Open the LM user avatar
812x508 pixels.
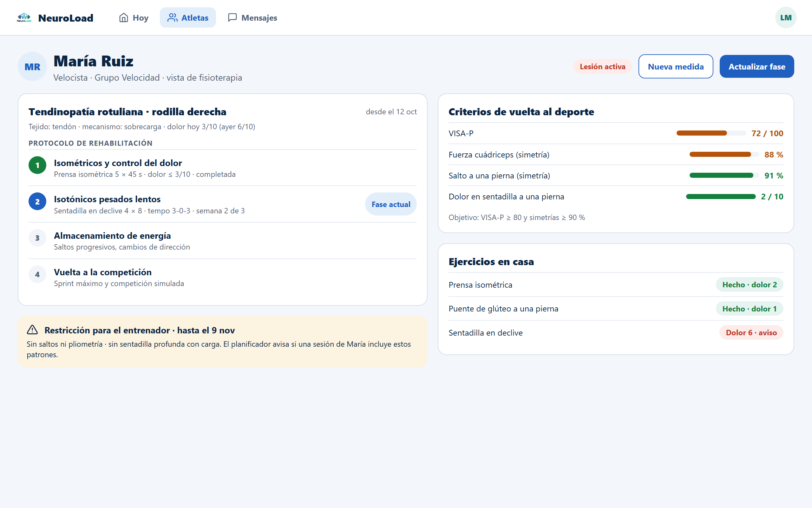click(785, 18)
